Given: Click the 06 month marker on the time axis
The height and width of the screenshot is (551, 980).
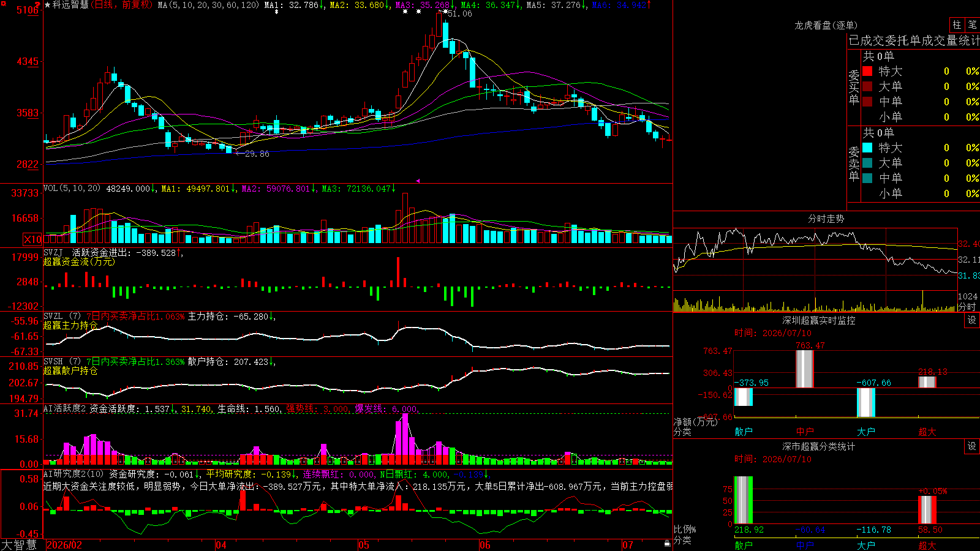Looking at the screenshot, I should point(485,545).
